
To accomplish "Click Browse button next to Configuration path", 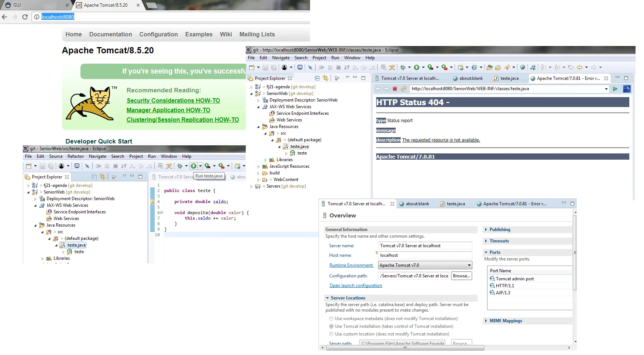I will [461, 276].
